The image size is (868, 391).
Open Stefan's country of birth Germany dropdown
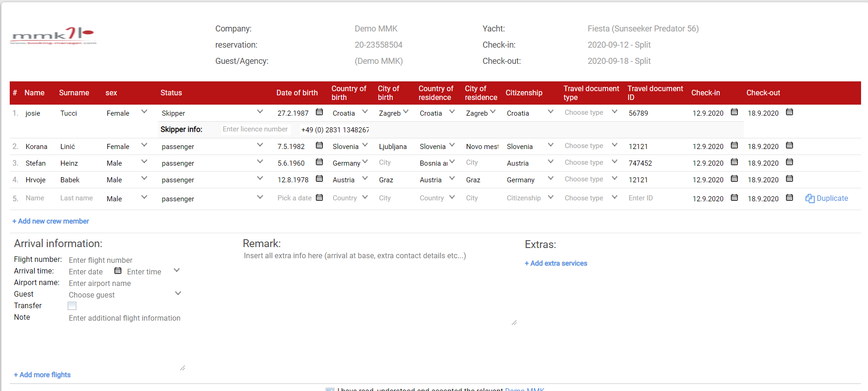point(365,162)
